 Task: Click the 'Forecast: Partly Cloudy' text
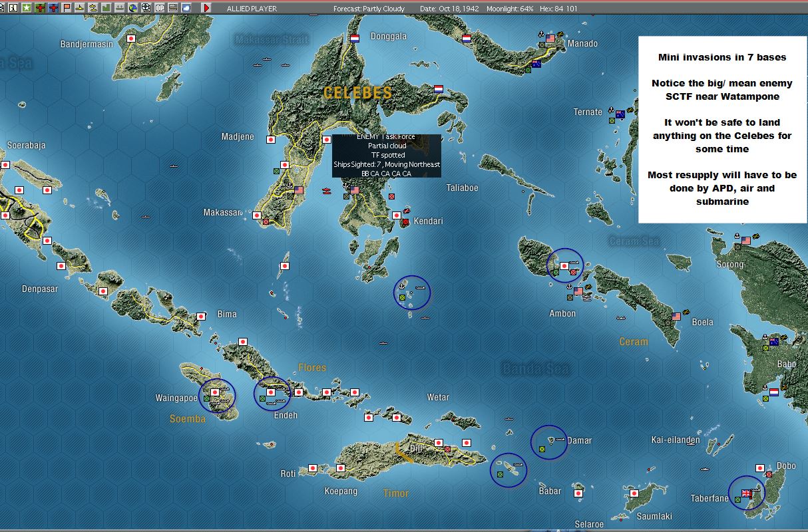(369, 8)
